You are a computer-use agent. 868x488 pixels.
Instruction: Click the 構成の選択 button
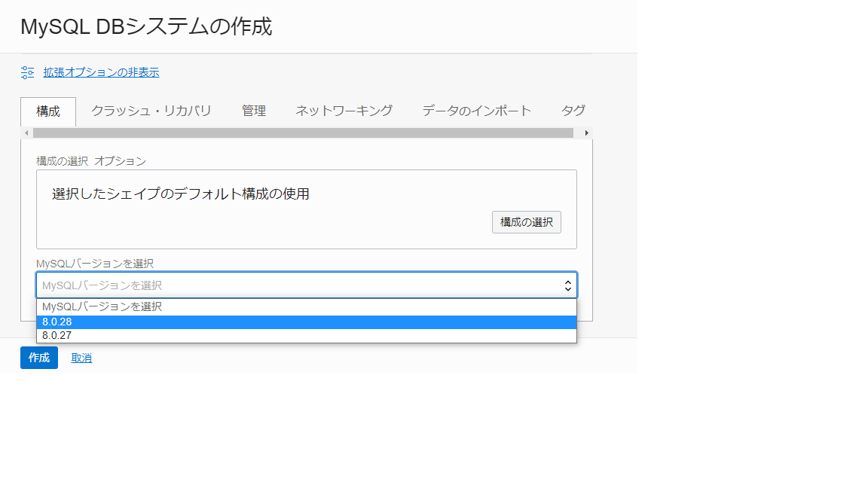point(527,222)
